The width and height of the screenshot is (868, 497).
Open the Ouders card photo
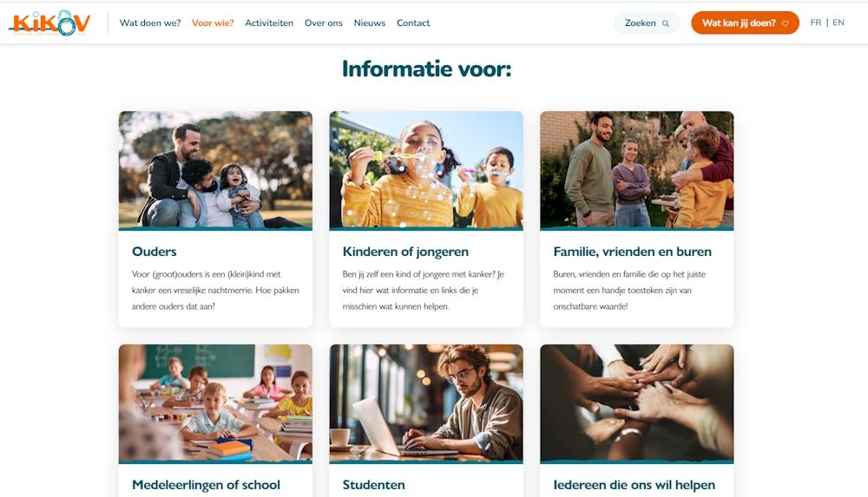(215, 170)
